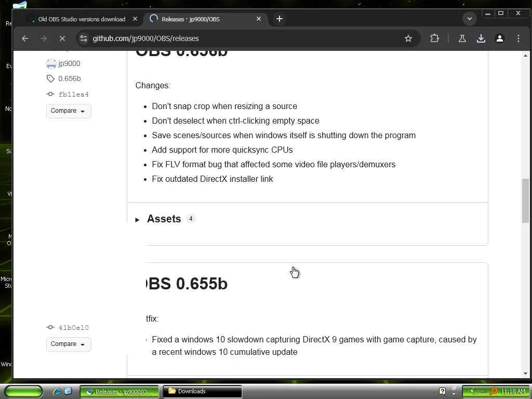
Task: Click the Assets count badge 4
Action: (x=191, y=219)
